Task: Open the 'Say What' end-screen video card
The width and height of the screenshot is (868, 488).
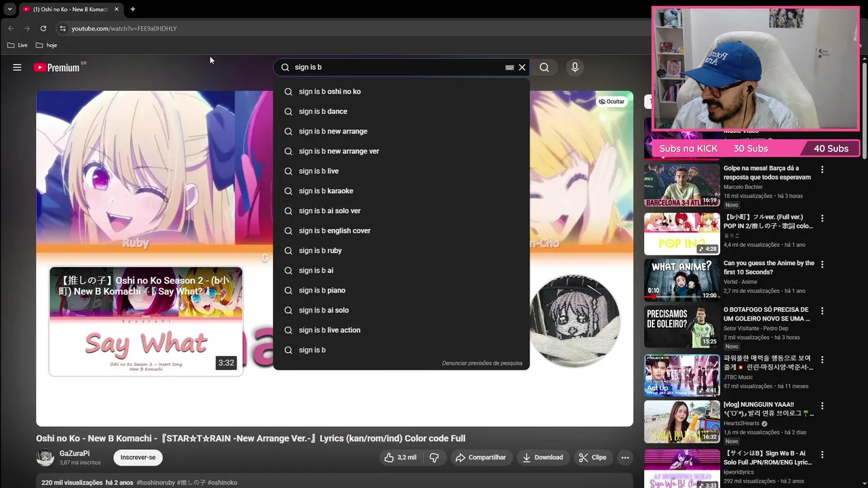Action: tap(146, 321)
